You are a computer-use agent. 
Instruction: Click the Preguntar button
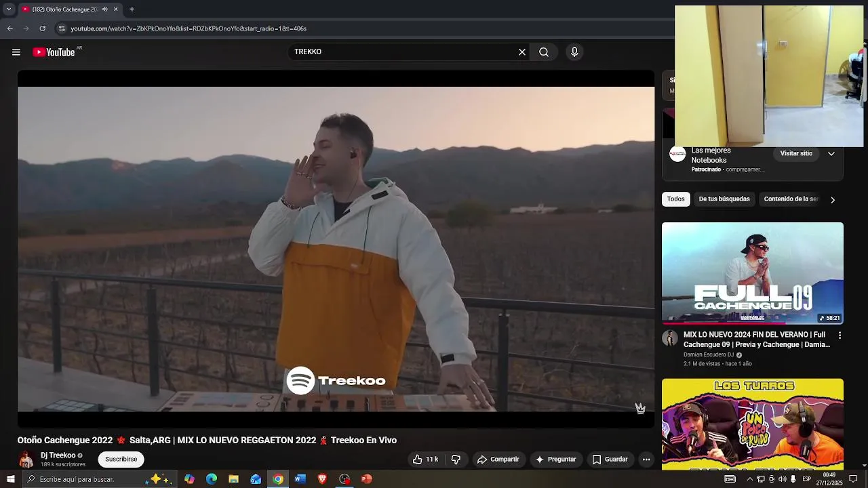coord(555,460)
